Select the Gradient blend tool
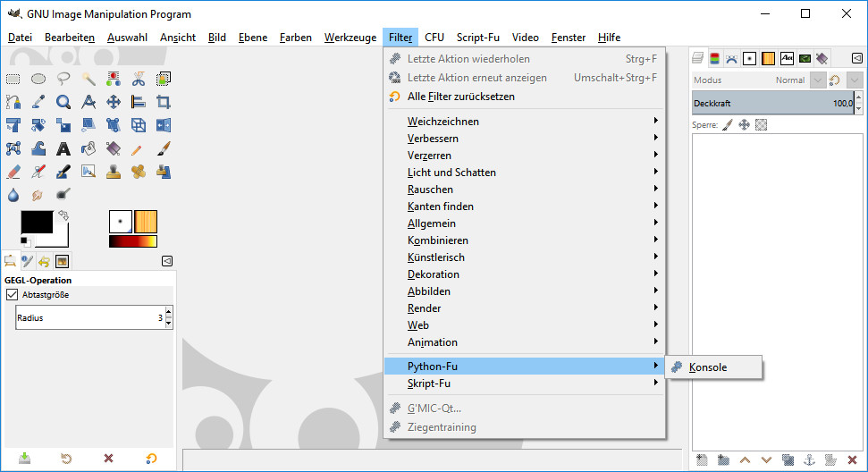Image resolution: width=868 pixels, height=472 pixels. pos(114,148)
